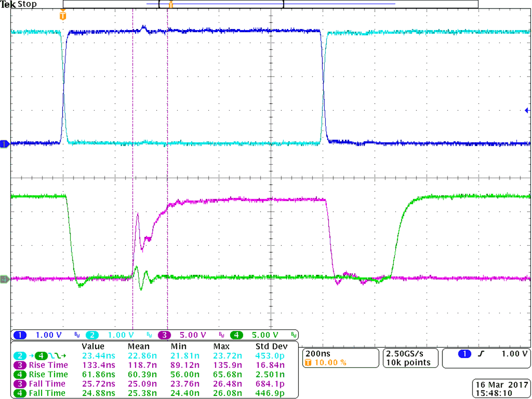Image resolution: width=532 pixels, height=399 pixels.
Task: Select Channel 1 ground reference marker on left
Action: [4, 144]
